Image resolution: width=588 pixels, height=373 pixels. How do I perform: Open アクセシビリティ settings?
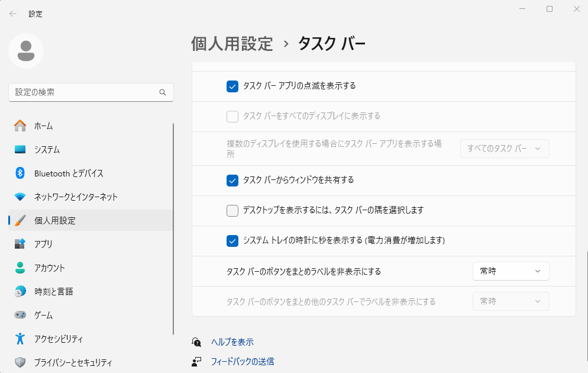[x=91, y=339]
